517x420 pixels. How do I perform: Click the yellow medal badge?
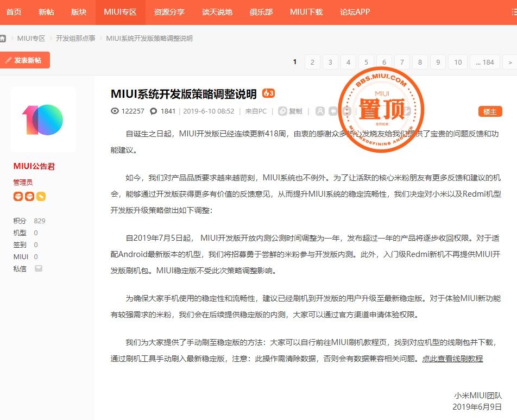coord(41,196)
